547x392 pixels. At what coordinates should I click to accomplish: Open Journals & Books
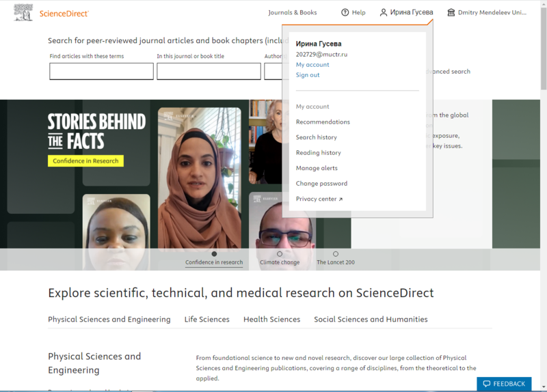293,12
